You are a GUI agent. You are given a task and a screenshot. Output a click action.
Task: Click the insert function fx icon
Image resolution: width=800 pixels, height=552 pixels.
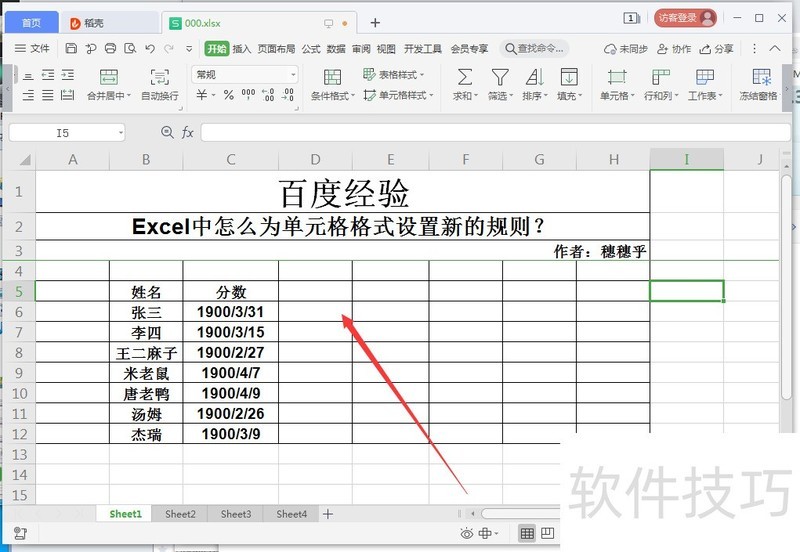tap(187, 133)
